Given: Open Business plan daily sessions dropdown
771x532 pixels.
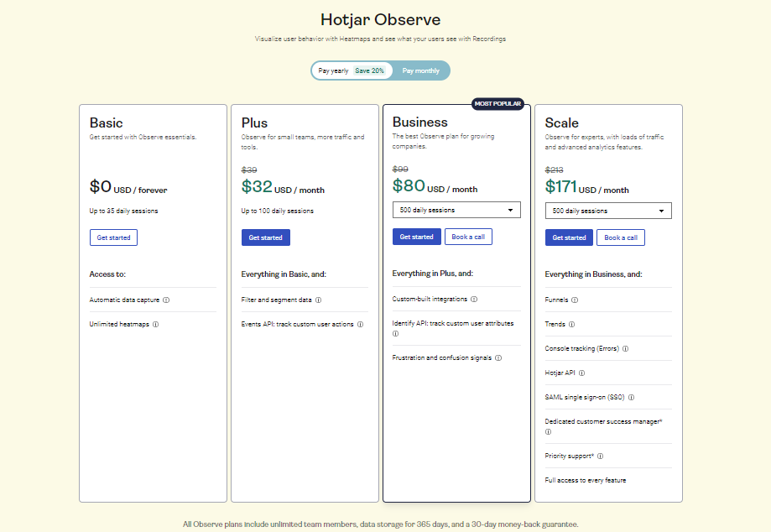Looking at the screenshot, I should [456, 210].
